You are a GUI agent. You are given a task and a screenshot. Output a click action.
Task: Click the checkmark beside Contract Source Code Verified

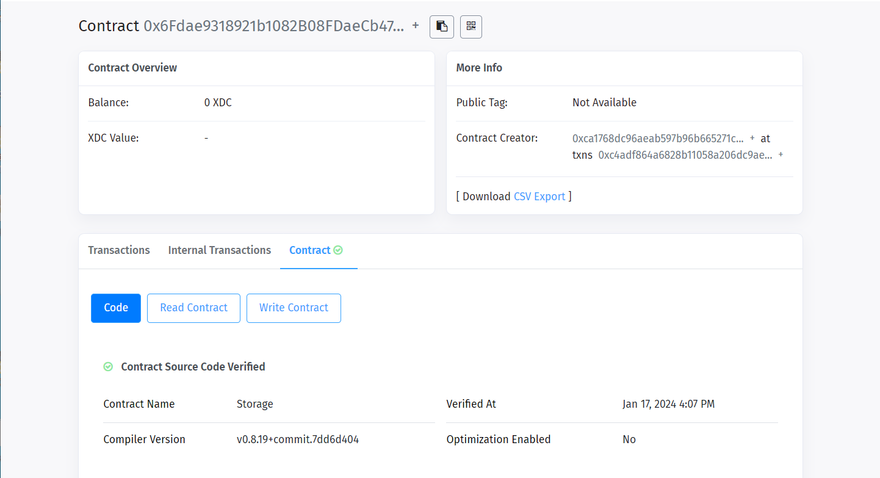click(108, 367)
